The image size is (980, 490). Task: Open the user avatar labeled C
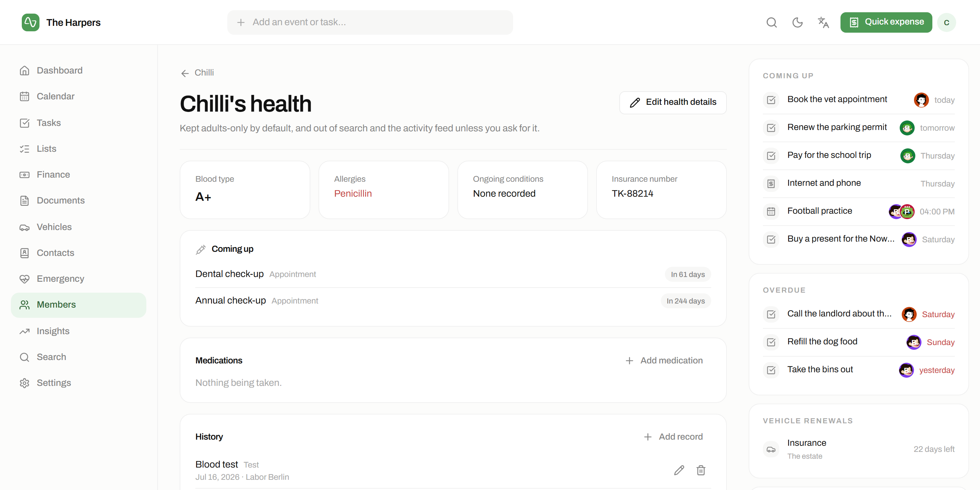tap(947, 22)
